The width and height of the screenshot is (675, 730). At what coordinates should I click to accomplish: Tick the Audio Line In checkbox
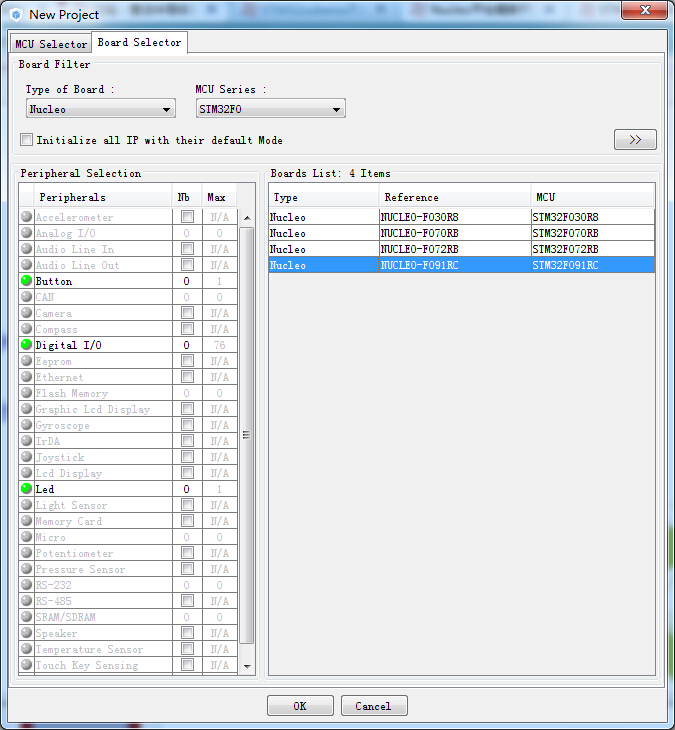click(x=187, y=249)
